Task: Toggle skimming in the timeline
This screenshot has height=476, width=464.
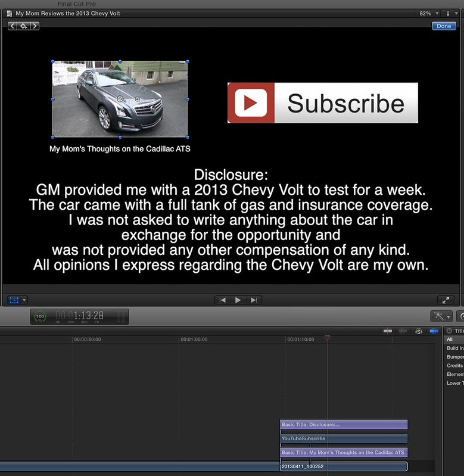Action: coord(388,331)
